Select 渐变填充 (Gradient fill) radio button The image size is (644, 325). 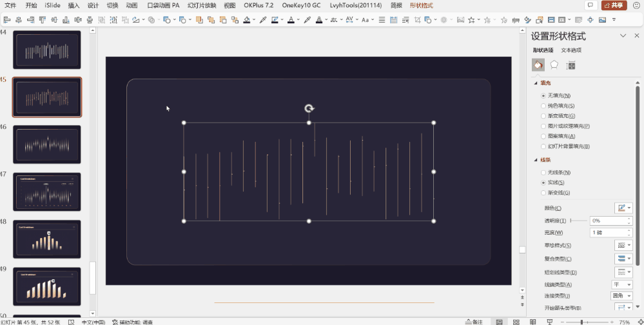coord(543,116)
